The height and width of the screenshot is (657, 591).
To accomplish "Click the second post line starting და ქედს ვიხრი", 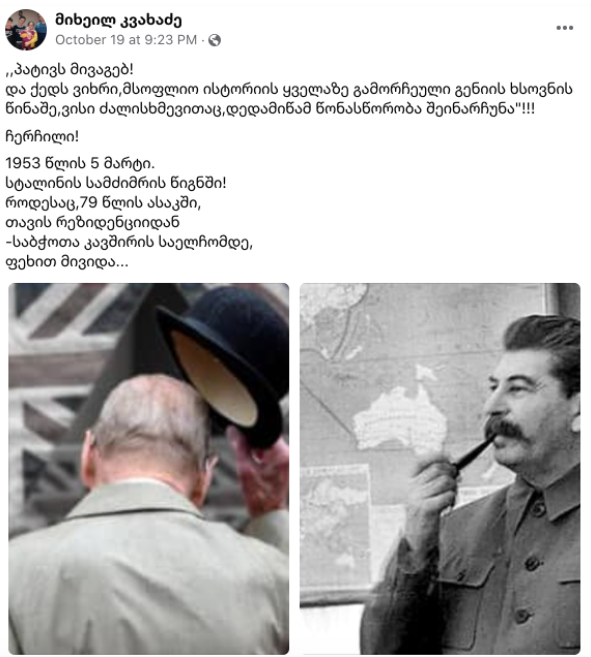I will coord(289,89).
